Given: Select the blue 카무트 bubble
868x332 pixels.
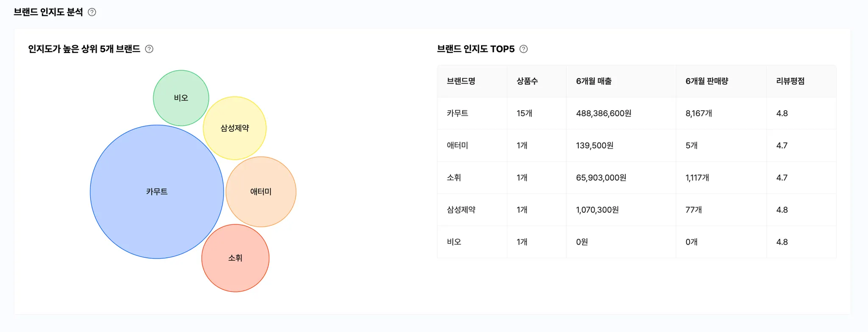Looking at the screenshot, I should 157,192.
